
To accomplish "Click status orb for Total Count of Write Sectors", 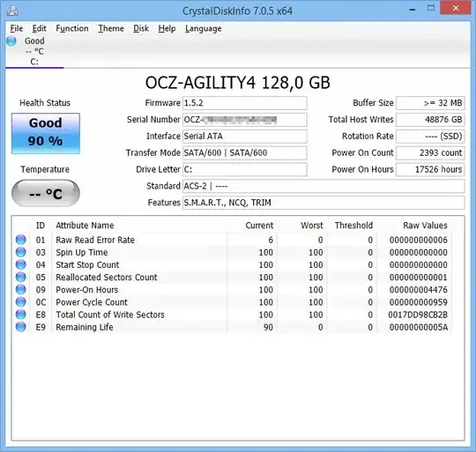I will point(20,315).
